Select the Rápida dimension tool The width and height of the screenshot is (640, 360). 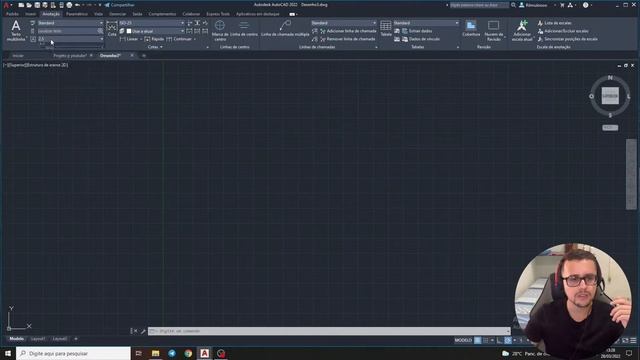154,39
